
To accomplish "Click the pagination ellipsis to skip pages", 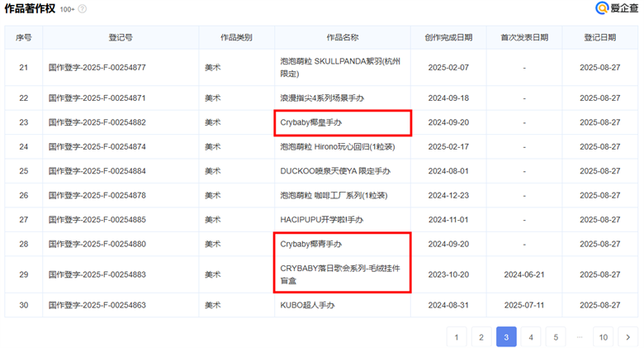I will pos(580,337).
